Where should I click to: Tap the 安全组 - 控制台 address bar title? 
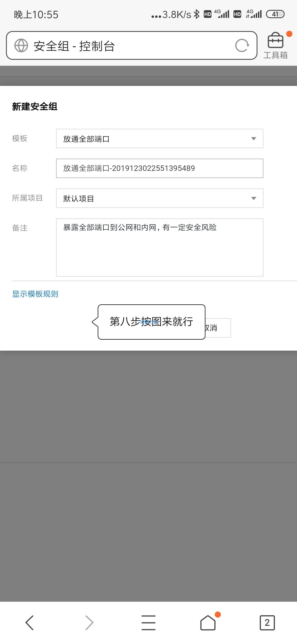tap(74, 46)
